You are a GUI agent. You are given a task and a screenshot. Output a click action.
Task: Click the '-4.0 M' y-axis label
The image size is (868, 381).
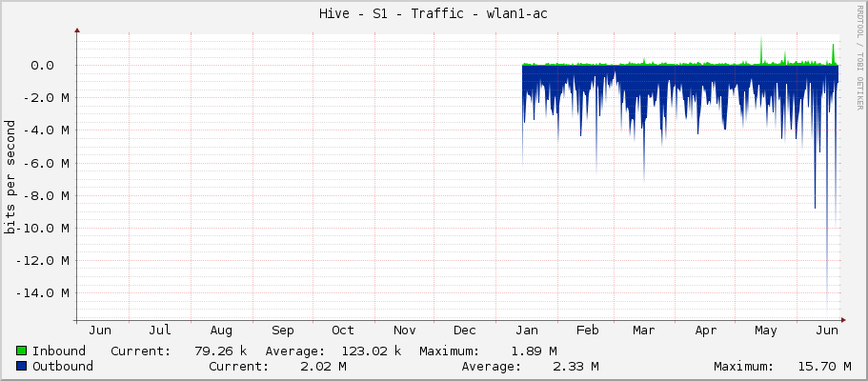coord(46,130)
